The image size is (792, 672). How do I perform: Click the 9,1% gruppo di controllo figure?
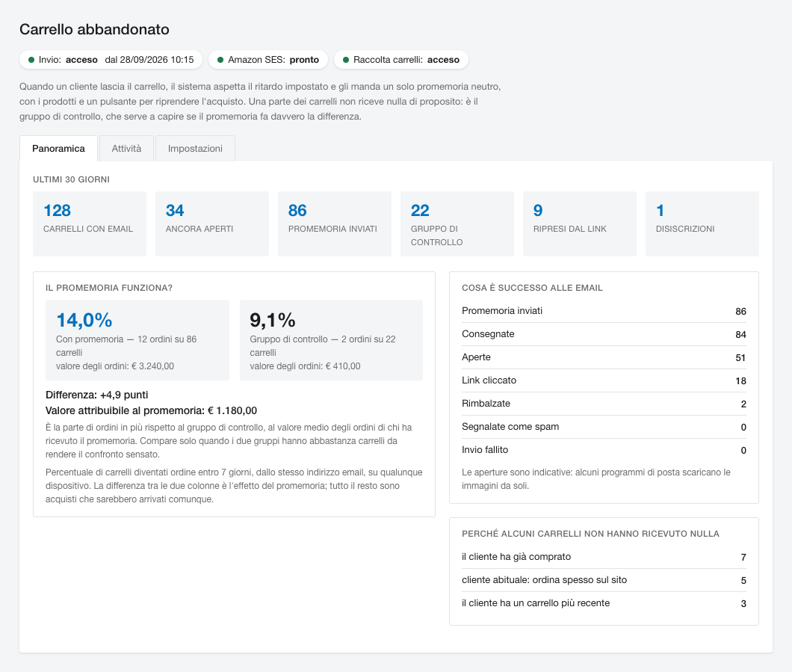point(273,320)
